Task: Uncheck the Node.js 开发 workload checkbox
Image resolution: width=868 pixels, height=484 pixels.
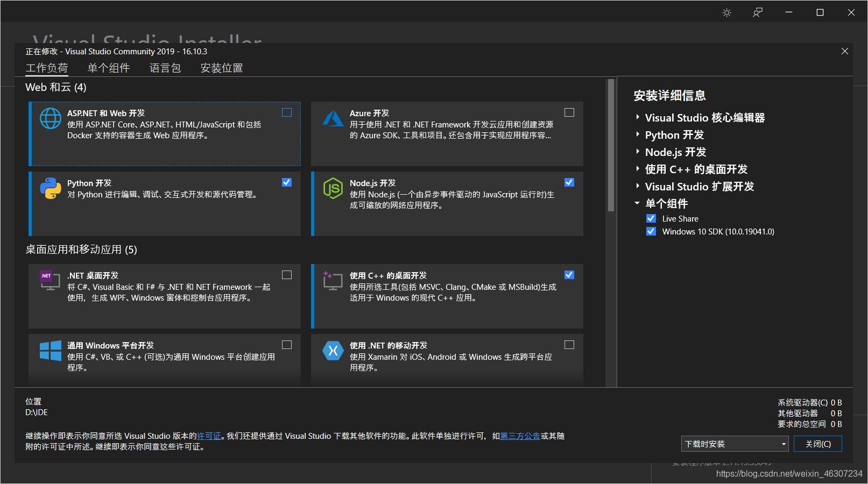Action: [569, 182]
